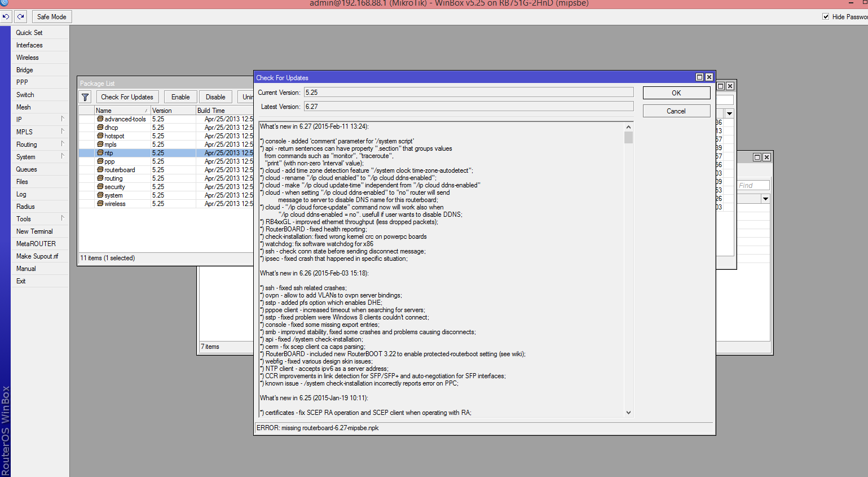Image resolution: width=868 pixels, height=477 pixels.
Task: Click Current Version field
Action: tap(469, 93)
